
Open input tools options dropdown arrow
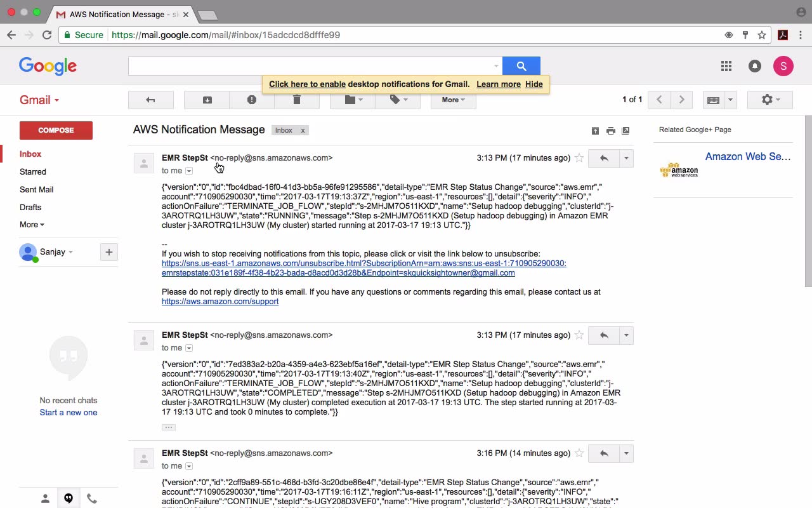pos(730,100)
